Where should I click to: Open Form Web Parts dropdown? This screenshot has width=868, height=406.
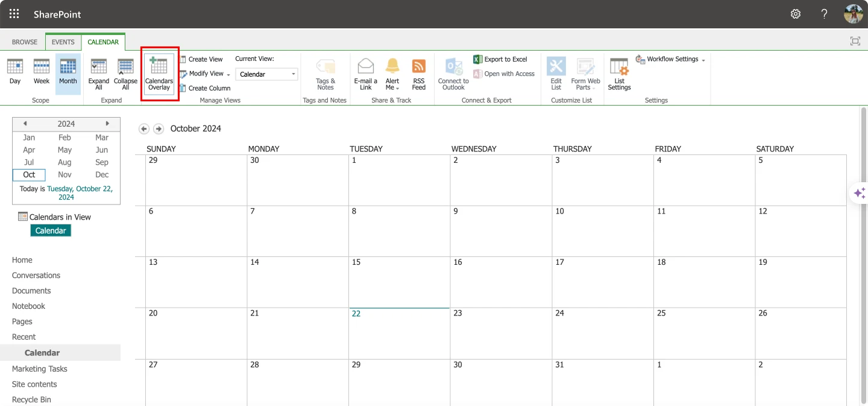click(x=585, y=75)
